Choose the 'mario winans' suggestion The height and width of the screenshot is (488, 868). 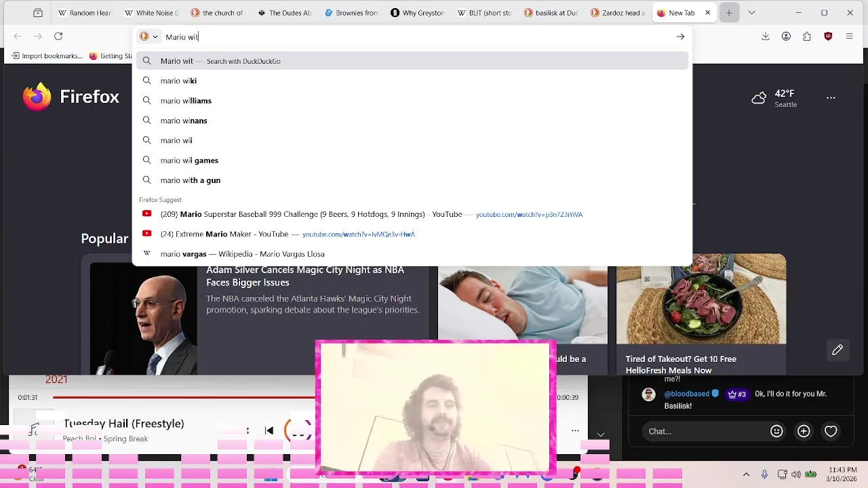[412, 121]
